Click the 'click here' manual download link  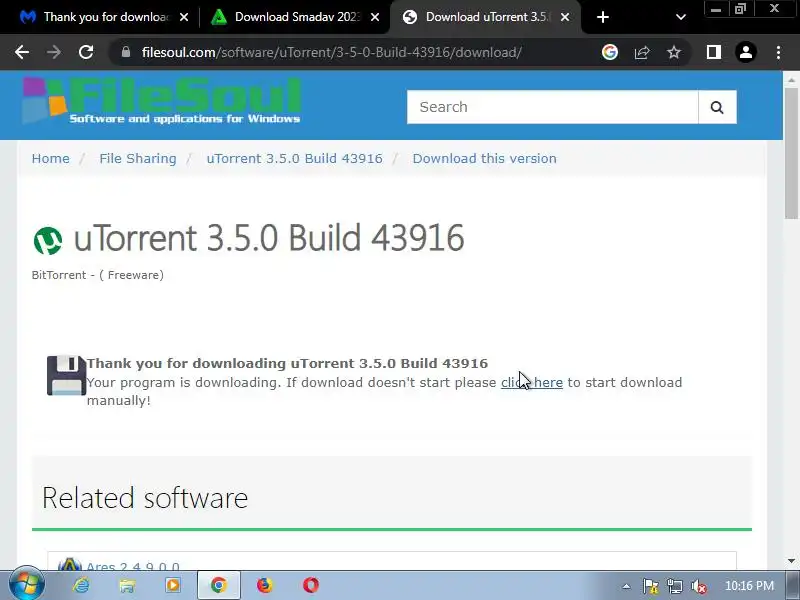pos(532,383)
